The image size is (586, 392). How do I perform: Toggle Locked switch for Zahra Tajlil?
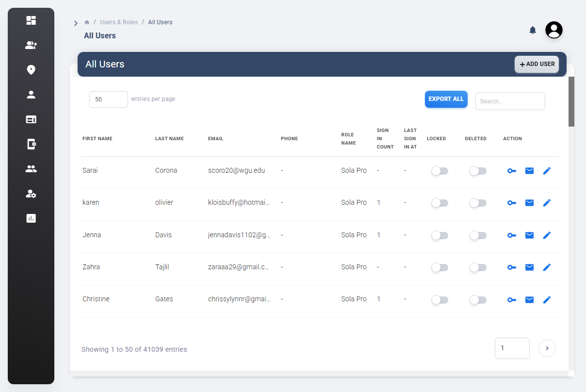point(439,267)
